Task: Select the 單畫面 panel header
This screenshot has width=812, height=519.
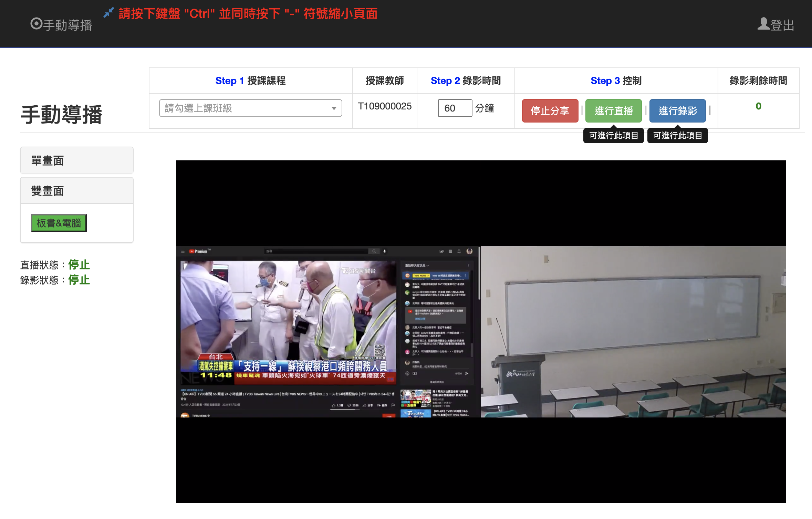Action: 77,160
